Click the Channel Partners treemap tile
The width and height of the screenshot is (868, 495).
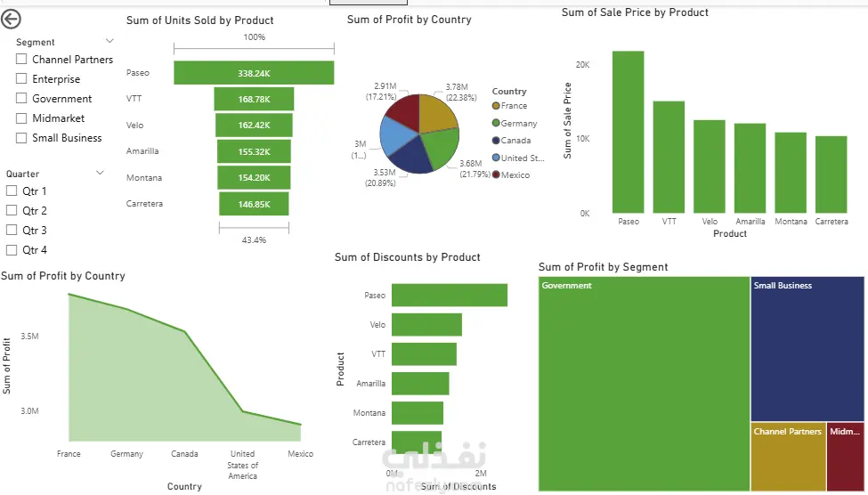point(787,457)
